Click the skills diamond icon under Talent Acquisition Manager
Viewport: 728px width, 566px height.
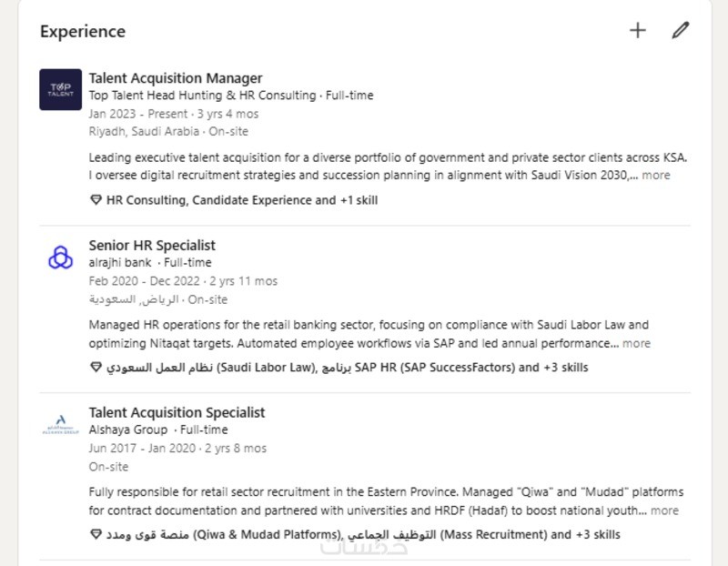pyautogui.click(x=96, y=200)
